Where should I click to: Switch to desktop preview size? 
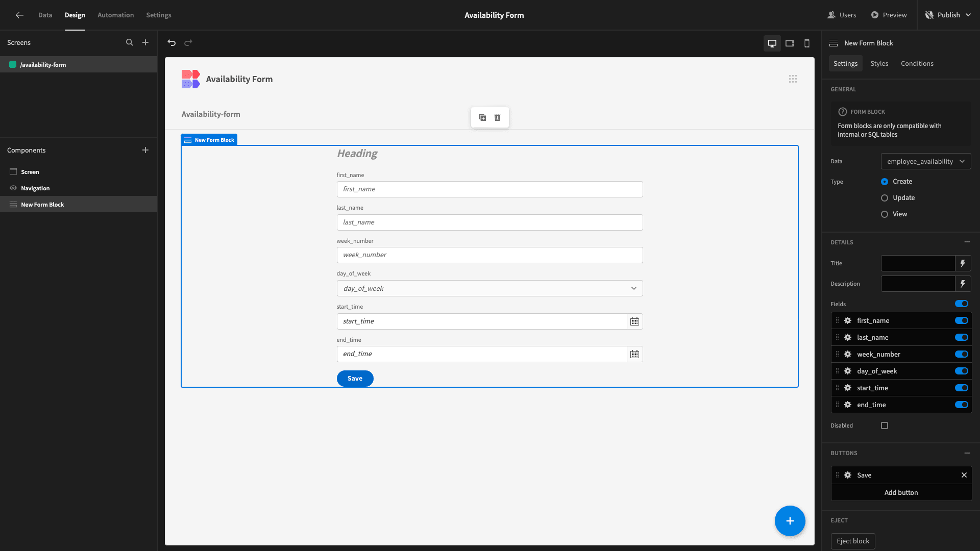click(772, 43)
